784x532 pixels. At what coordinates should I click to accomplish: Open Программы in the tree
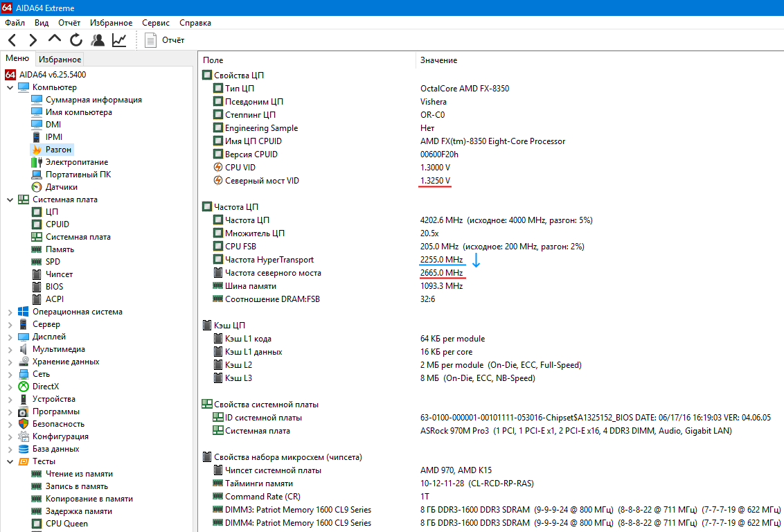pos(55,411)
